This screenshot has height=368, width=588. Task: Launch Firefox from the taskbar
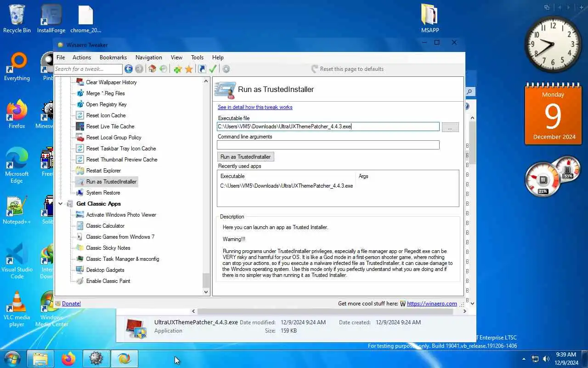point(68,359)
